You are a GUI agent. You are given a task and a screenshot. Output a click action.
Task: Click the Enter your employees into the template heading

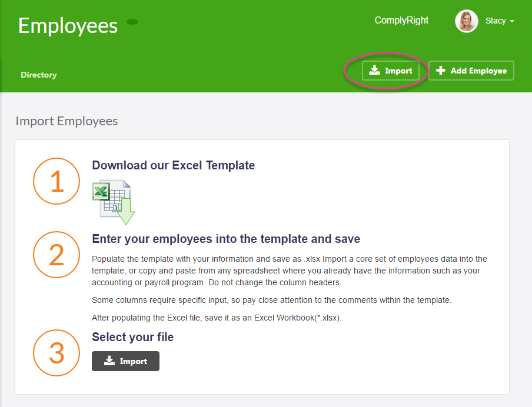click(226, 239)
